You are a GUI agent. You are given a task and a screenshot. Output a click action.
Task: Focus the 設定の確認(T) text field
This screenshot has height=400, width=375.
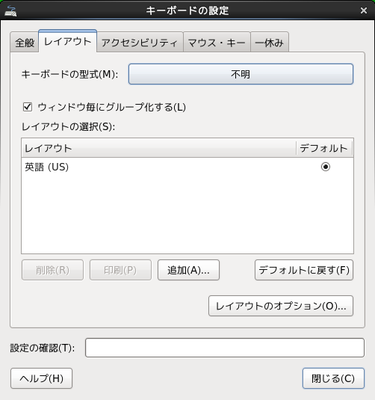[225, 348]
